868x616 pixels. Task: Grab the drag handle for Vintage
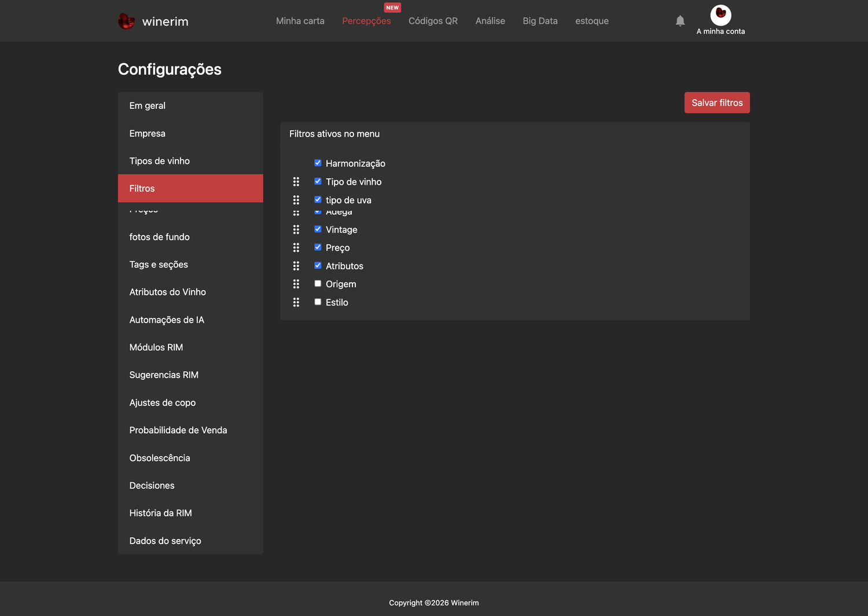tap(296, 230)
